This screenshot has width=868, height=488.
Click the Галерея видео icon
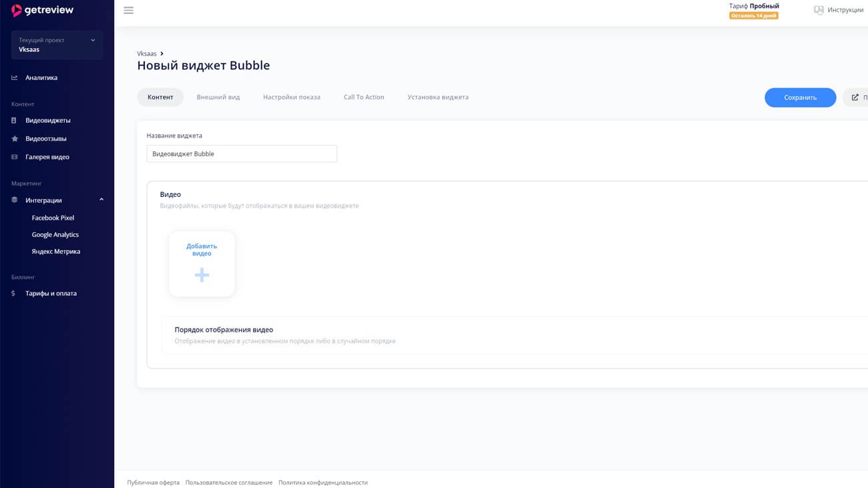pyautogui.click(x=15, y=158)
